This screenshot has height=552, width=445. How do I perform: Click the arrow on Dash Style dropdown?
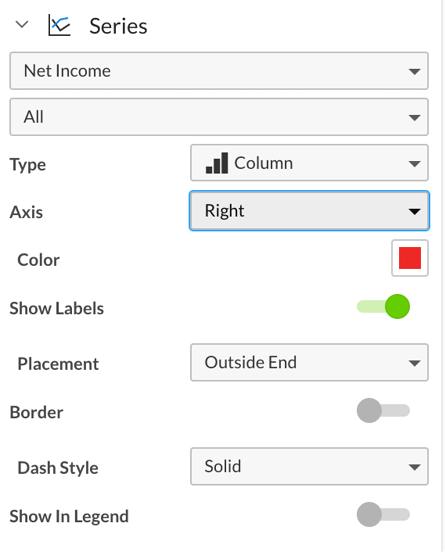[414, 467]
